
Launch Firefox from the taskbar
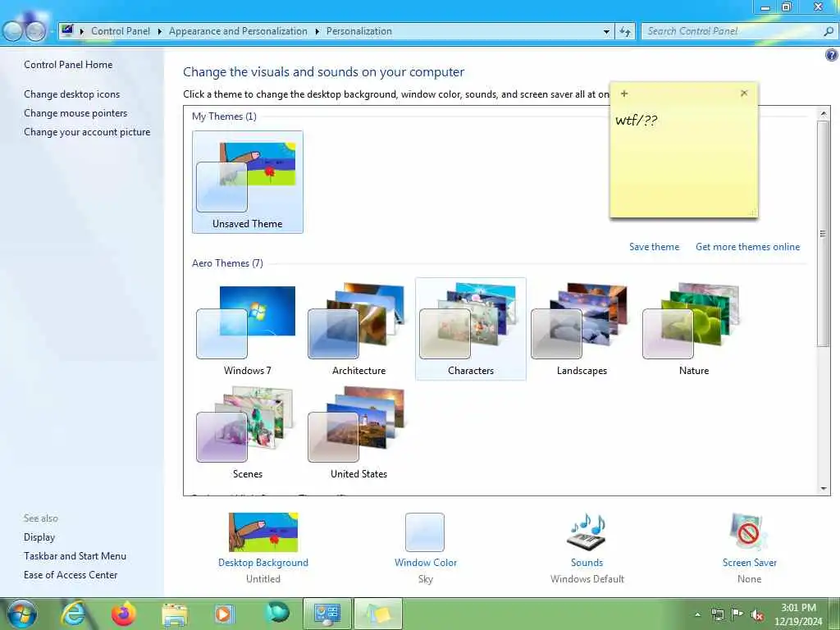point(124,614)
